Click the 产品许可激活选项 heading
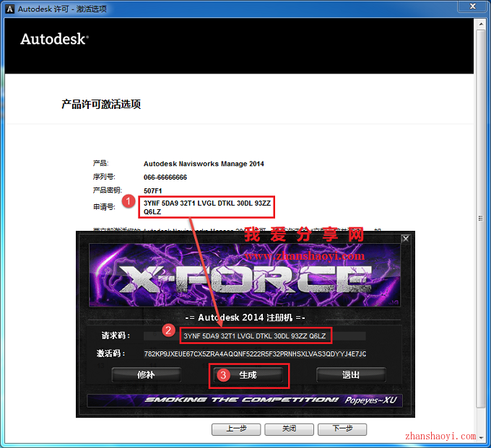The image size is (491, 448). click(x=101, y=104)
